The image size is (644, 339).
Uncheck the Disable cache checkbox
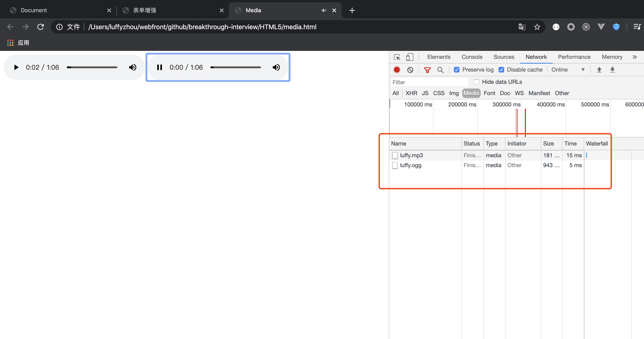501,70
